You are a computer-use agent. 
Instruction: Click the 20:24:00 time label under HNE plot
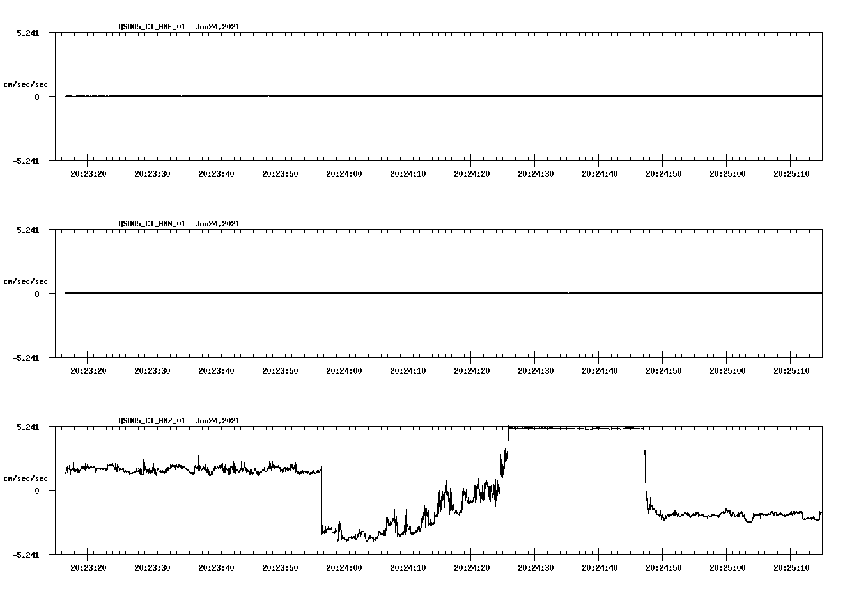[x=344, y=174]
